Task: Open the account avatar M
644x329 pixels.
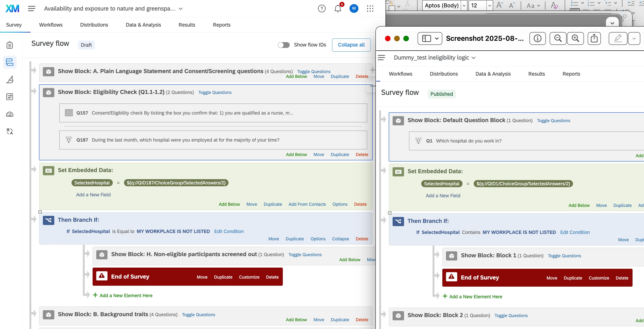Action: click(x=354, y=8)
